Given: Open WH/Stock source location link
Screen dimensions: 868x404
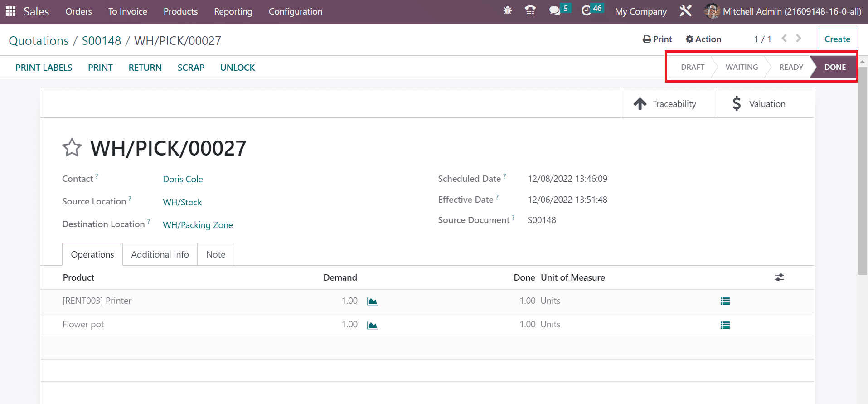Looking at the screenshot, I should 182,202.
